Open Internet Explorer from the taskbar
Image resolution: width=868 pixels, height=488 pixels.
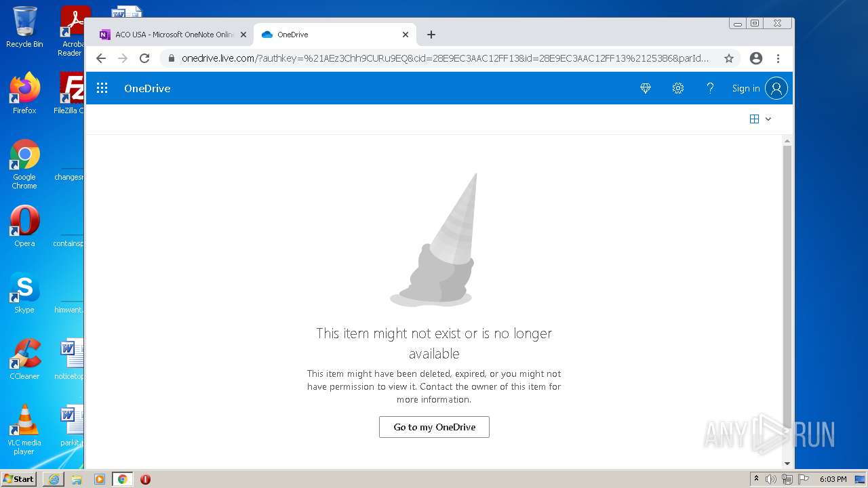pos(54,479)
